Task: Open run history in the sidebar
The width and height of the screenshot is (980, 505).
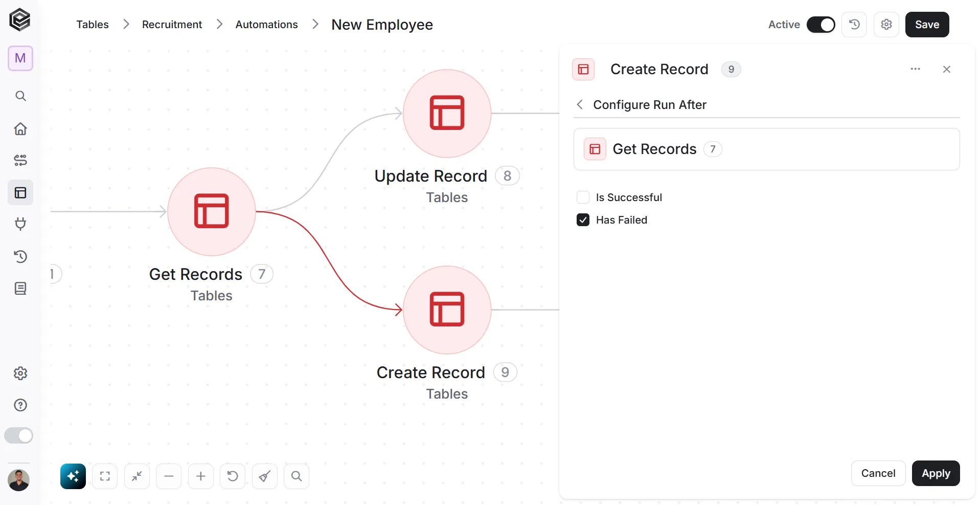Action: 20,256
